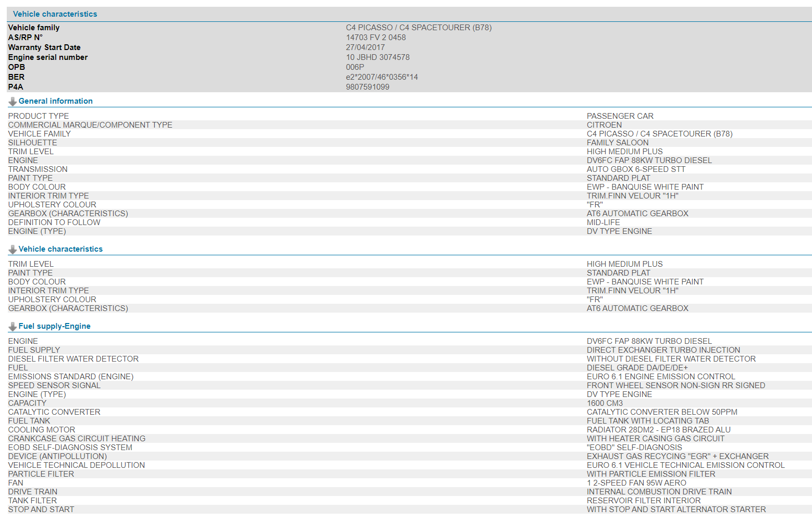812x521 pixels.
Task: Select "EURO 6.1 ENGINE EMISSION CONTROL" value
Action: pyautogui.click(x=661, y=377)
